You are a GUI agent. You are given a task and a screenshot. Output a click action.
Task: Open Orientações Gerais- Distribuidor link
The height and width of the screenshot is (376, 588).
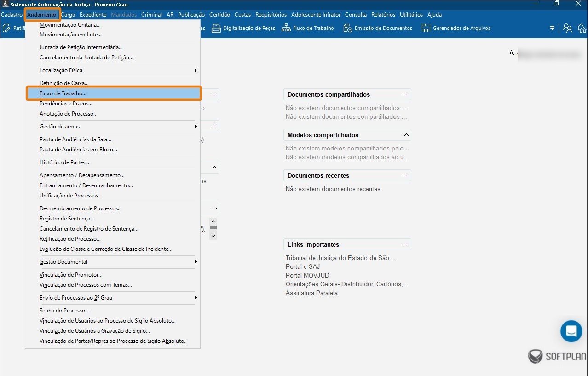pos(347,284)
